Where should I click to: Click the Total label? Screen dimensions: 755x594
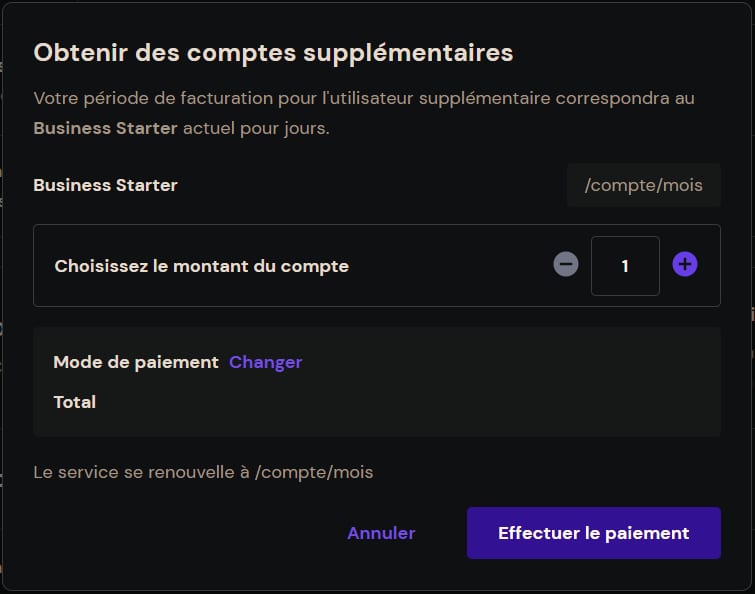click(75, 402)
